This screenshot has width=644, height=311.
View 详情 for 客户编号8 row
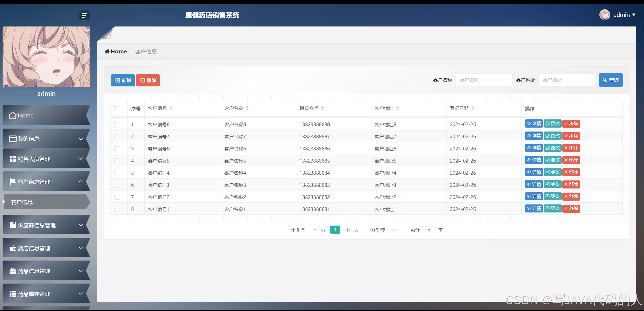[534, 124]
